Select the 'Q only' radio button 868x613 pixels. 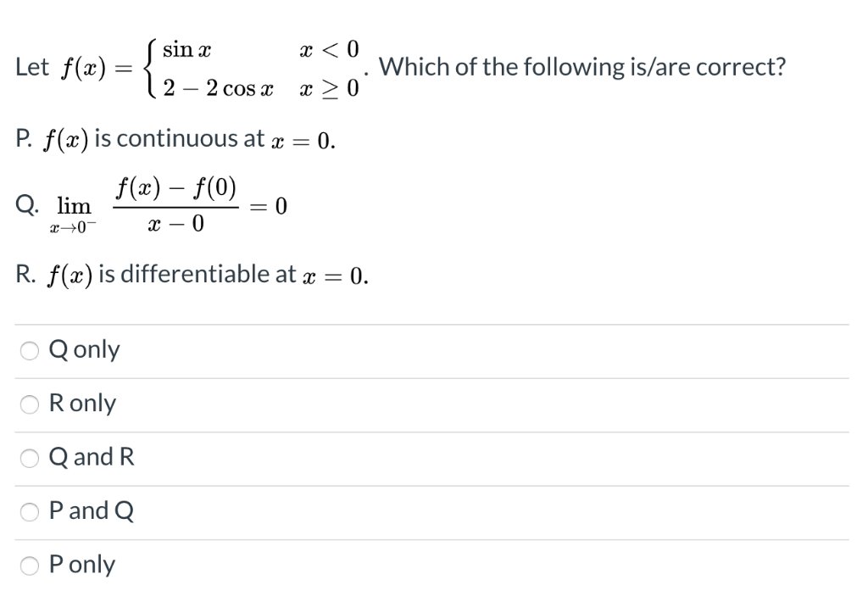[28, 350]
